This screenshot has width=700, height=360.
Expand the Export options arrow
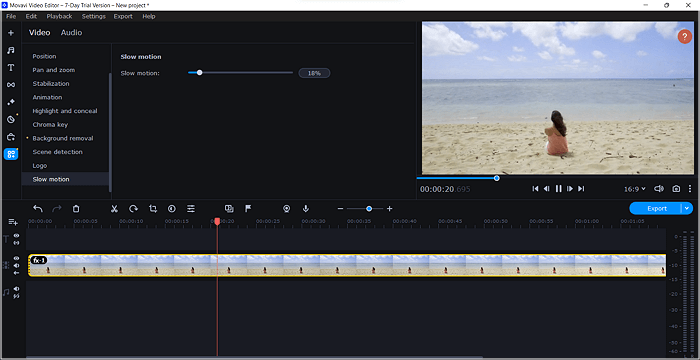tap(687, 209)
